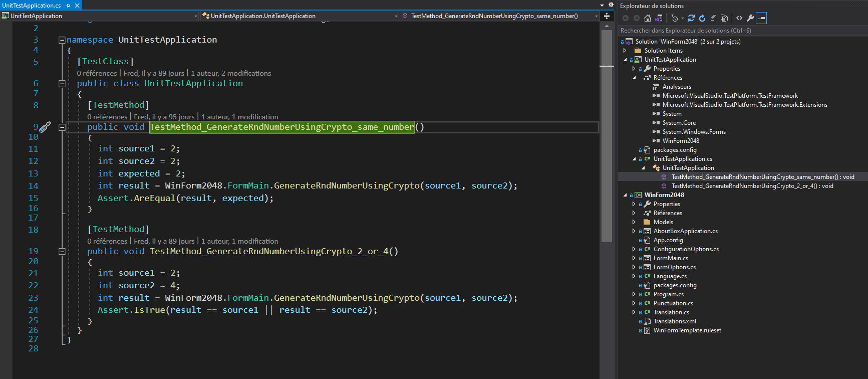
Task: Collapse the class UnitTestApplication code block
Action: point(62,83)
